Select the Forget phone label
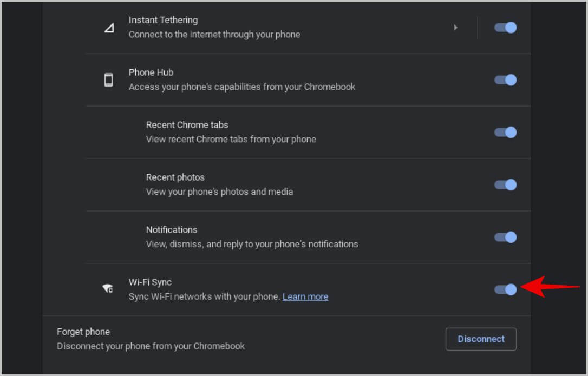This screenshot has height=376, width=588. coord(83,332)
